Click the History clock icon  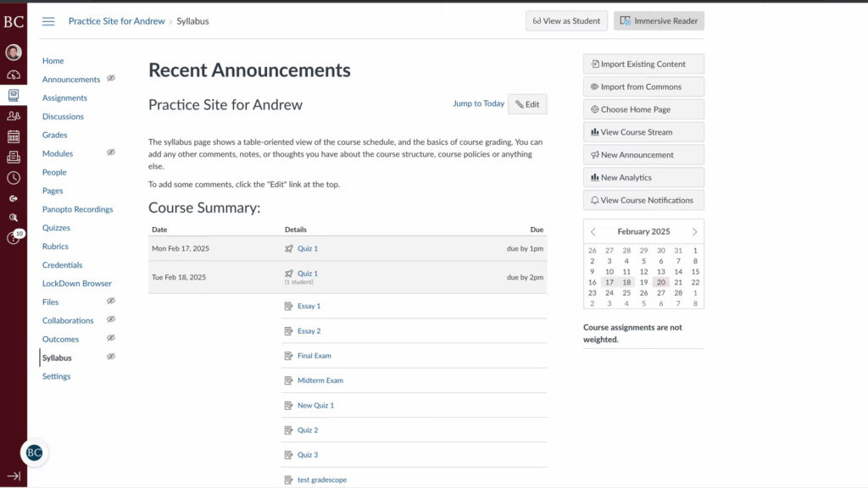coord(13,177)
